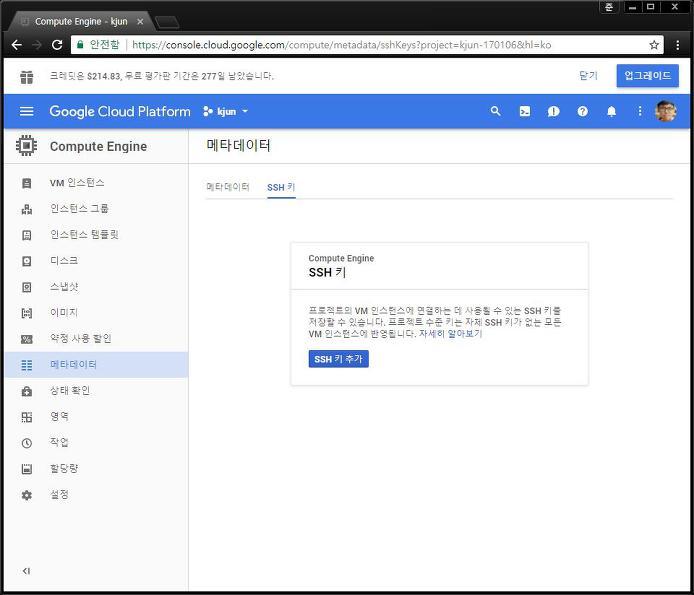Screen dimensions: 694x595
Task: Close the Compute Engine - kjun browser tab
Action: coord(140,21)
